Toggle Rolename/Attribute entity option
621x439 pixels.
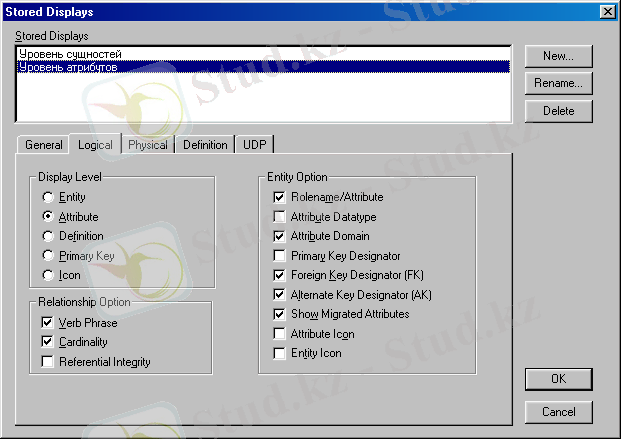tap(279, 197)
